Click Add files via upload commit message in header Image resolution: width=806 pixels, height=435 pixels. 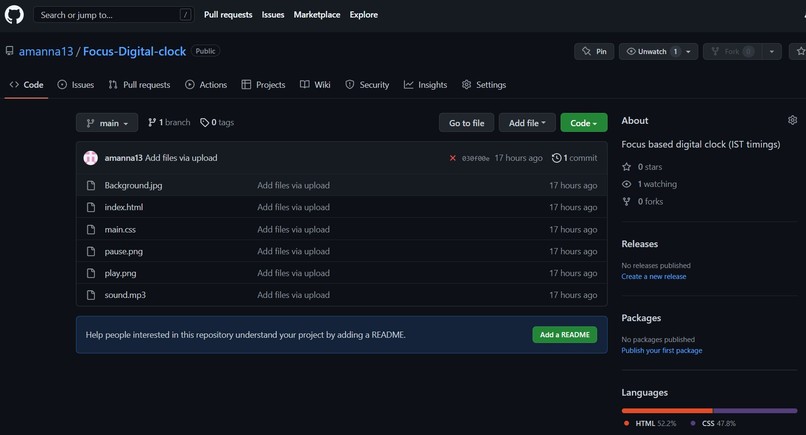[x=181, y=158]
